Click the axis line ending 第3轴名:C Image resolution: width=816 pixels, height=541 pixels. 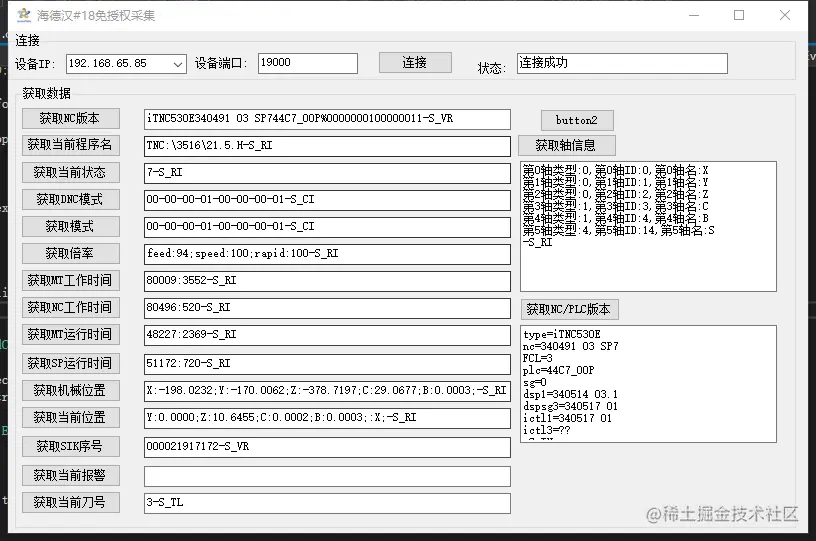616,207
